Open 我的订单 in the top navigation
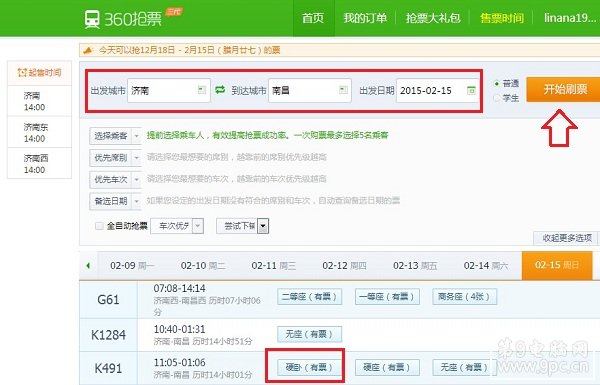Image resolution: width=600 pixels, height=385 pixels. pos(365,18)
